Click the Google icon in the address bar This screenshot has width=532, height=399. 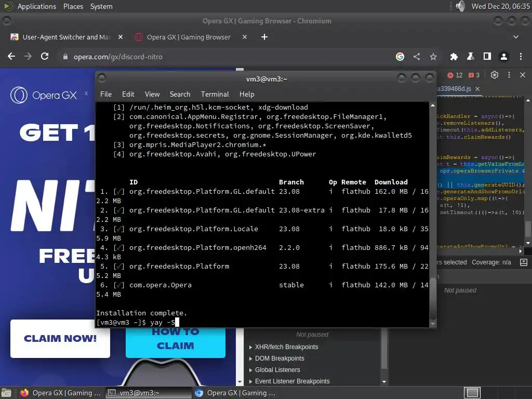pos(400,57)
